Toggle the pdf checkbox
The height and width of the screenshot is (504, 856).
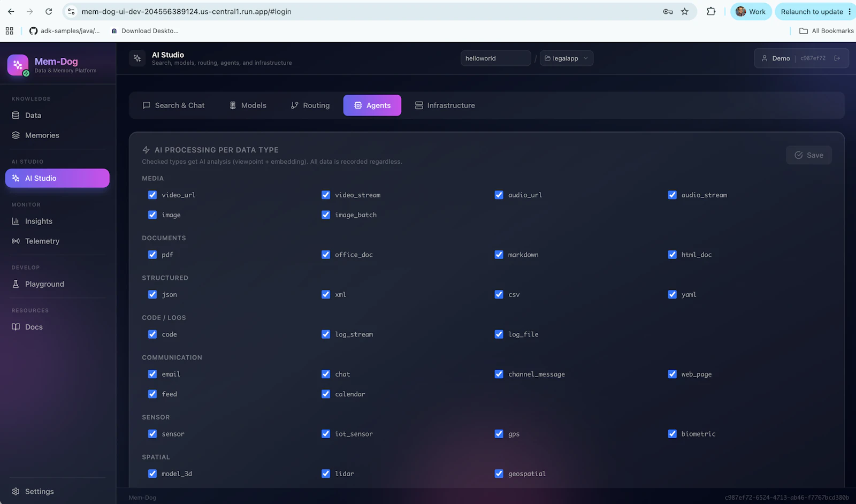tap(152, 255)
